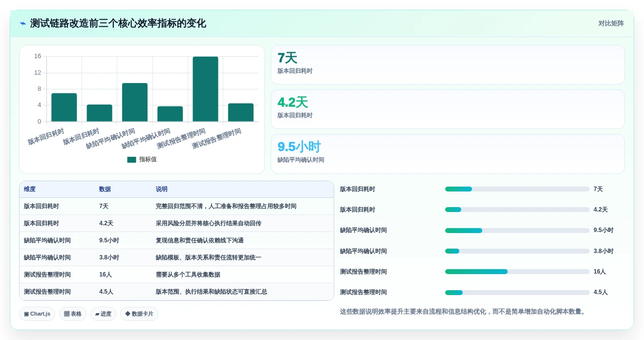Click the 7天 data card
Viewport: 644px width, 340px height.
[448, 65]
